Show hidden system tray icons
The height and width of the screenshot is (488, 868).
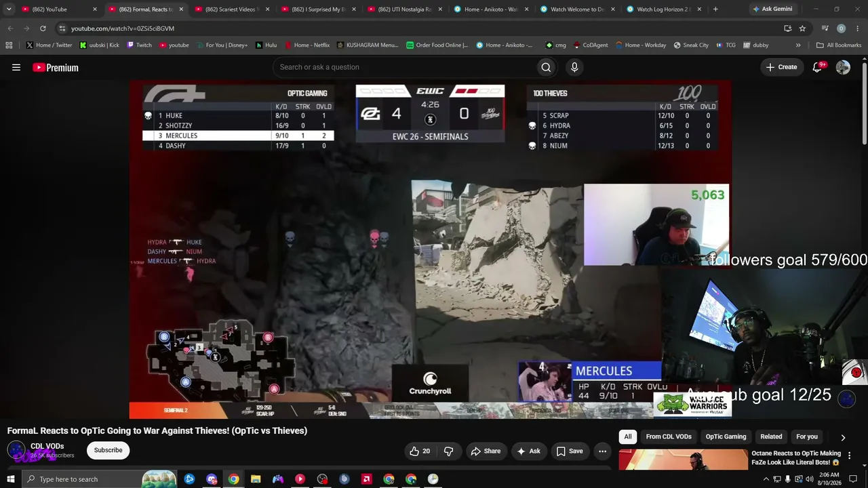click(766, 479)
